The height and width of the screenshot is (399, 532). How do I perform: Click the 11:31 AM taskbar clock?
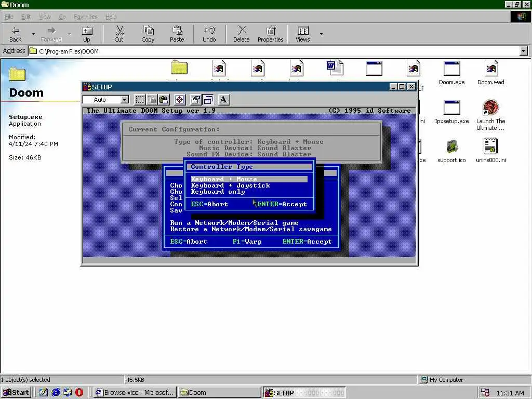[x=510, y=393]
